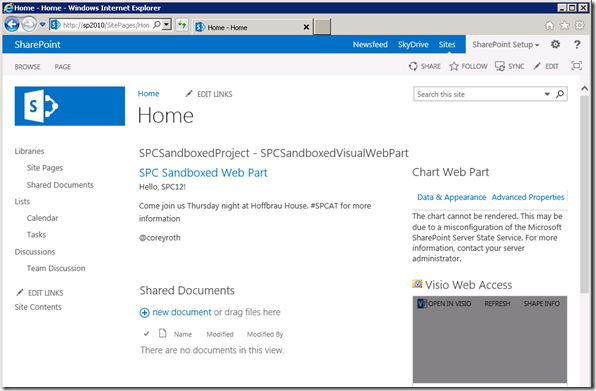596x391 pixels.
Task: Toggle focus on content fullscreen icon
Action: click(x=576, y=66)
